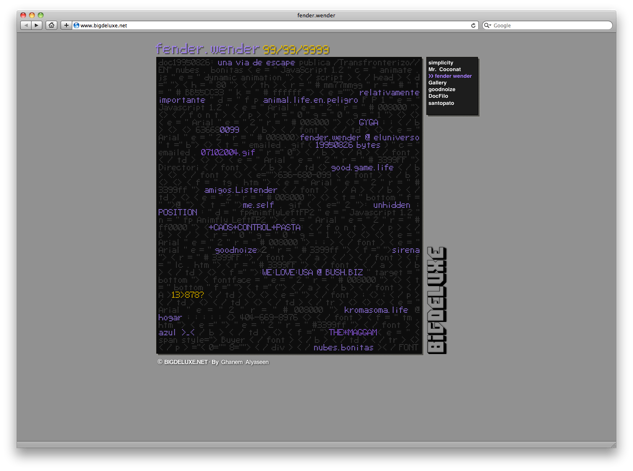Open the simplicity sidebar menu item

441,62
